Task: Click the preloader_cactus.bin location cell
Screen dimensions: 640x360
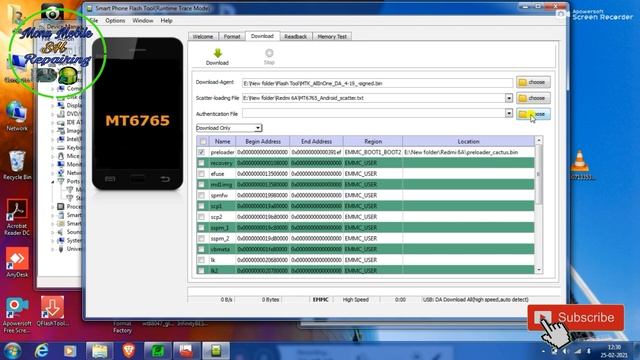Action: coord(468,152)
